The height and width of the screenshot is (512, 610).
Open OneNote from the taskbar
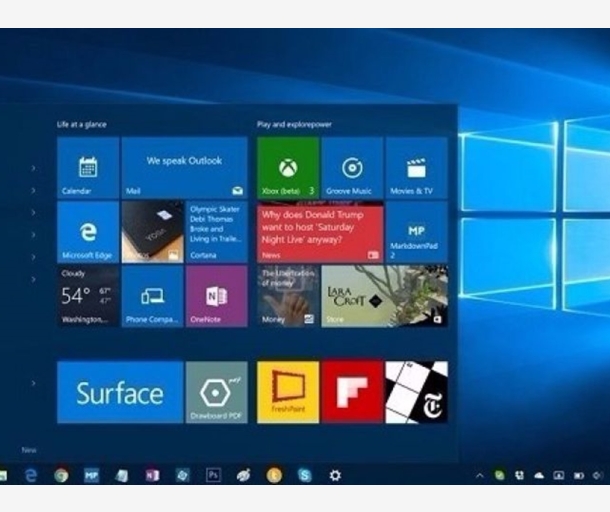point(152,475)
